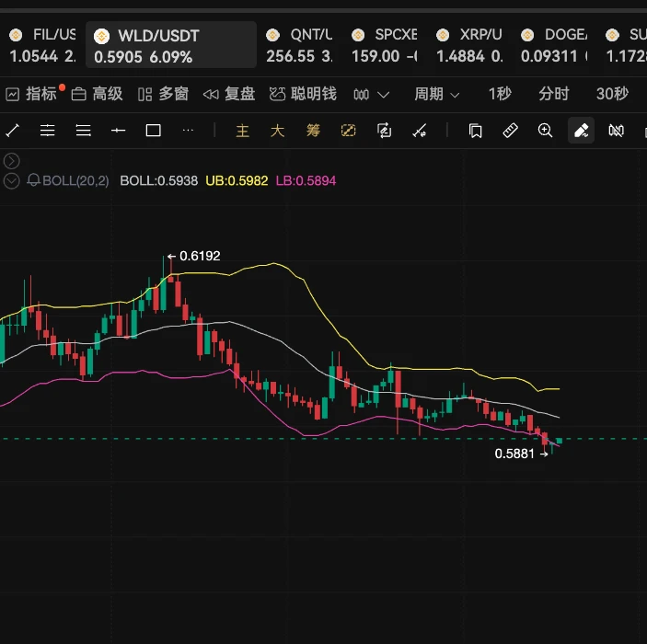Click the 主 main force indicator icon
Image resolution: width=647 pixels, height=644 pixels.
coord(242,131)
